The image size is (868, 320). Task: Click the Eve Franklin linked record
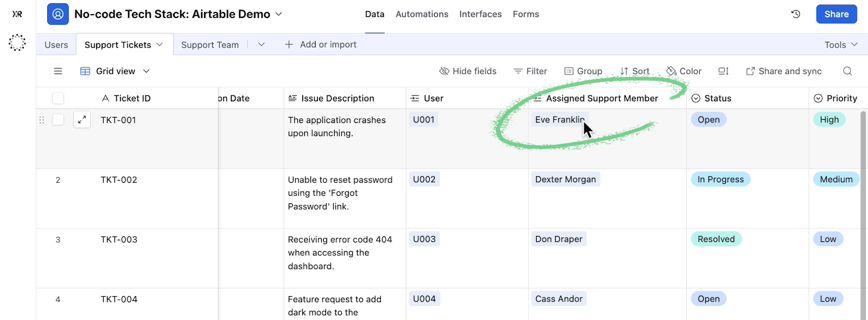[560, 120]
